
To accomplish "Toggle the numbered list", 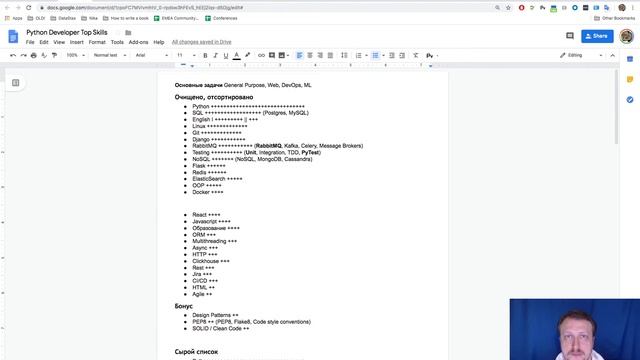I will pyautogui.click(x=358, y=55).
